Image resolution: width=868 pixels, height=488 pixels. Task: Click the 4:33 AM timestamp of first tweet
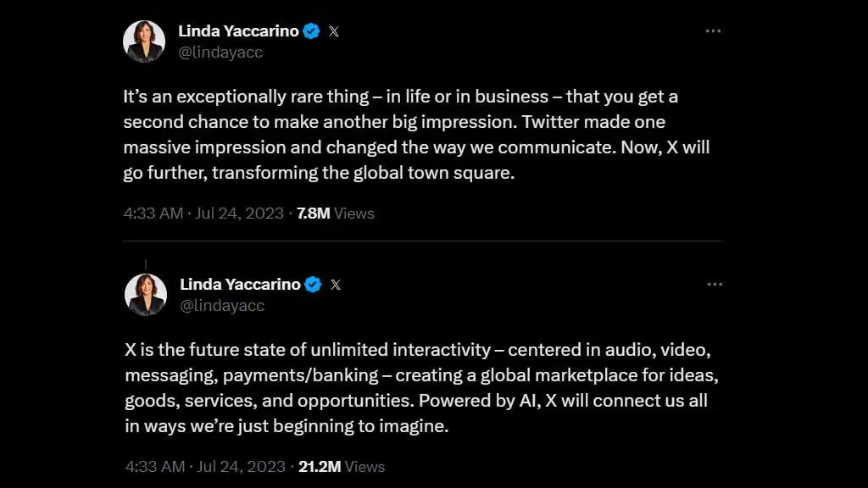coord(153,213)
